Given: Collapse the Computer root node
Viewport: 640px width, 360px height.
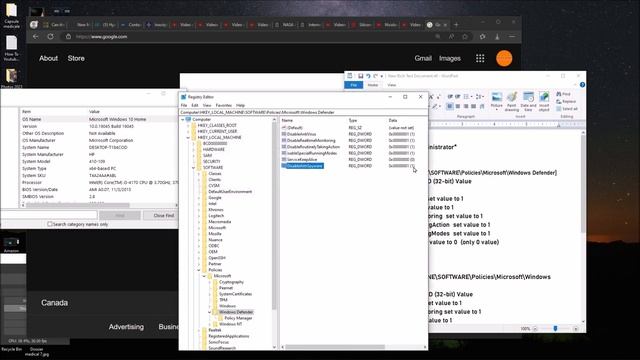Looking at the screenshot, I should point(183,120).
